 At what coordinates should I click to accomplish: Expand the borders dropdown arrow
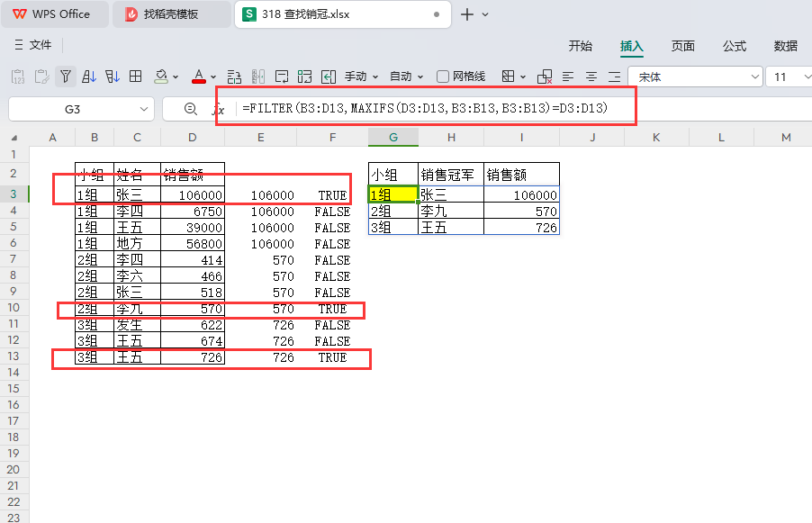[523, 77]
